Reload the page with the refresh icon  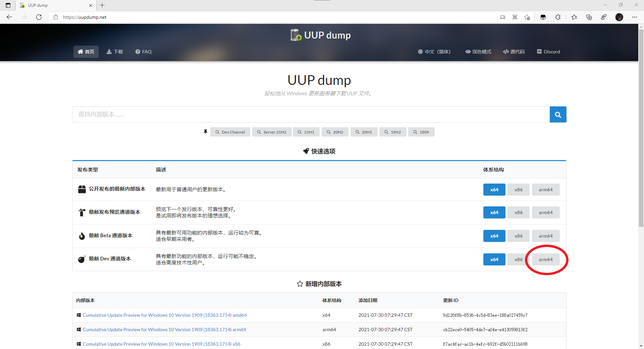(x=39, y=17)
